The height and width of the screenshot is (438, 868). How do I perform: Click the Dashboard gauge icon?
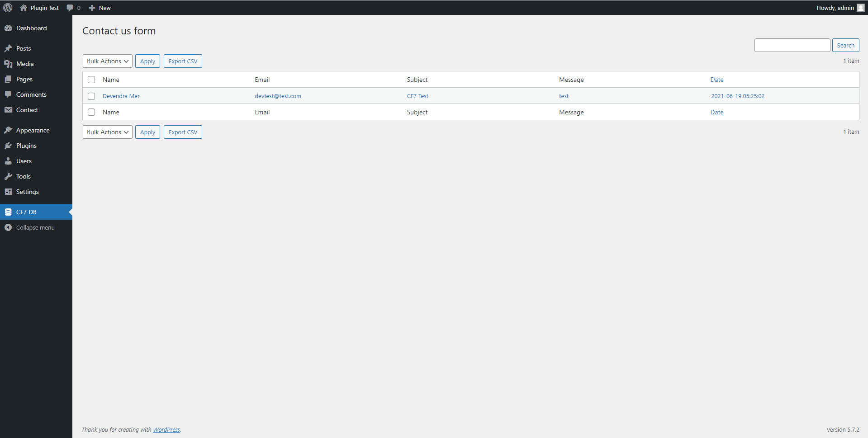pyautogui.click(x=8, y=28)
